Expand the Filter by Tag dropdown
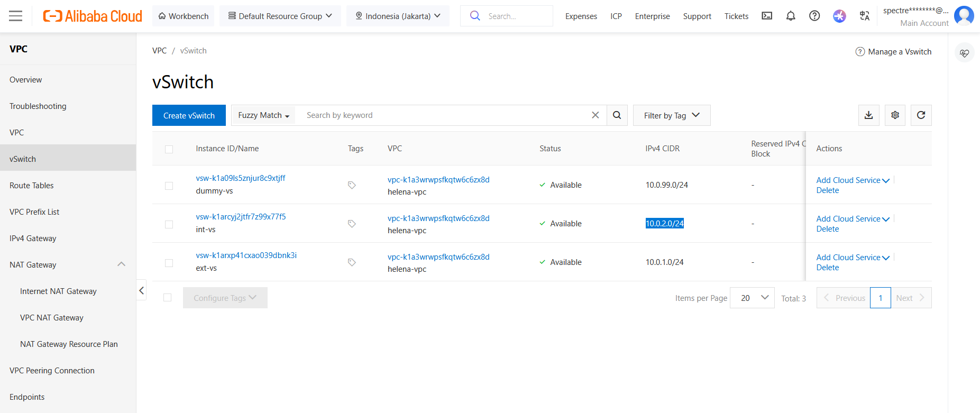 click(671, 115)
